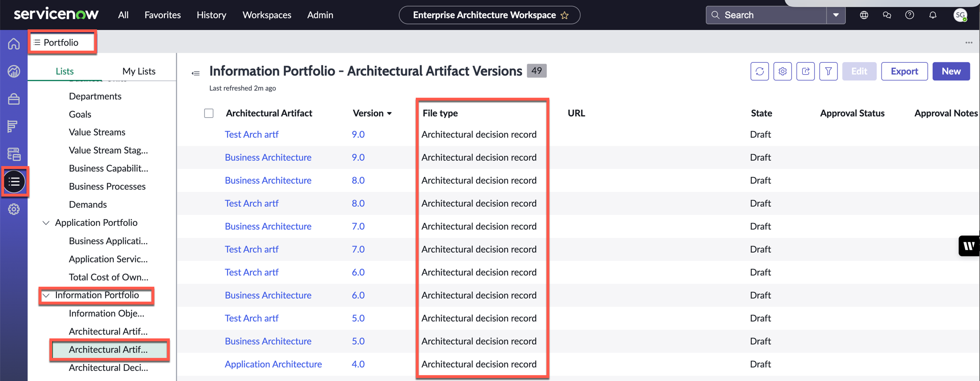Click the File type column header
The height and width of the screenshot is (381, 980).
[440, 113]
